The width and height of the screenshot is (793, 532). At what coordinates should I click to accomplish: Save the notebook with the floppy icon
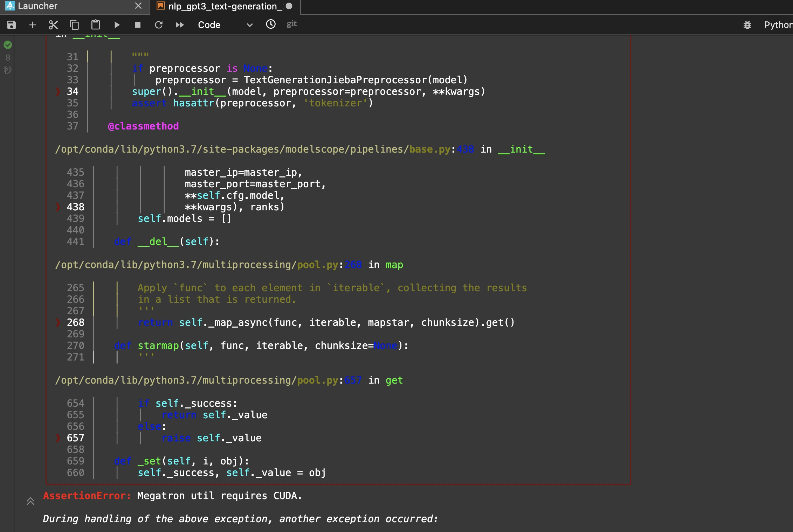(12, 25)
